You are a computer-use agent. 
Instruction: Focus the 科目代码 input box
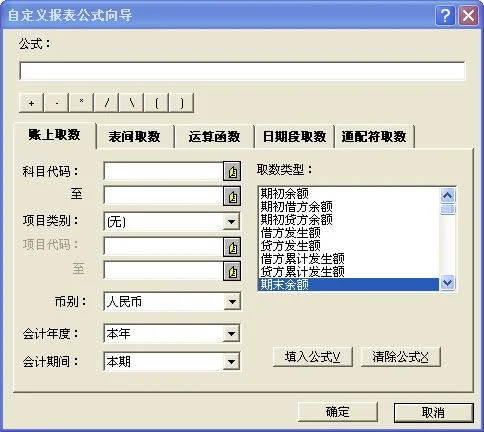tap(163, 172)
